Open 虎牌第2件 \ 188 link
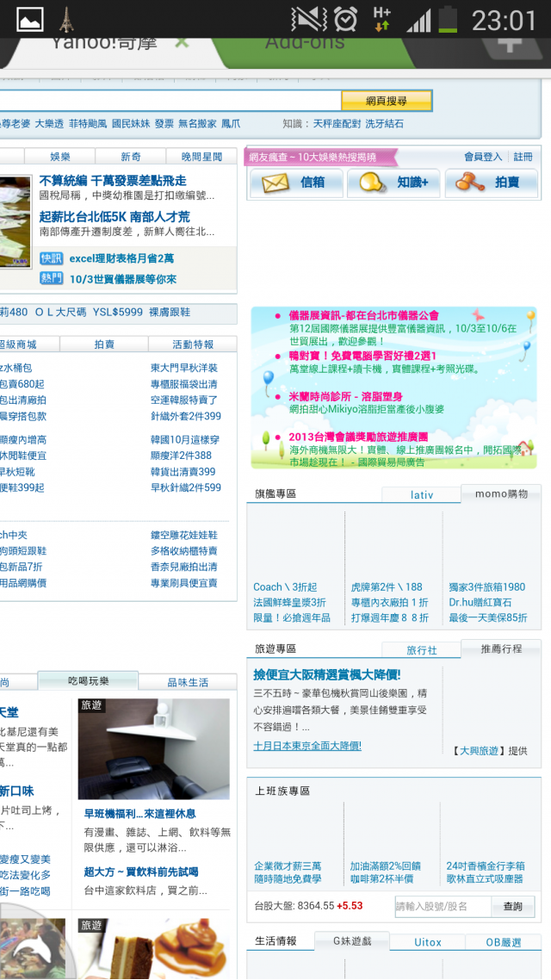 point(387,586)
